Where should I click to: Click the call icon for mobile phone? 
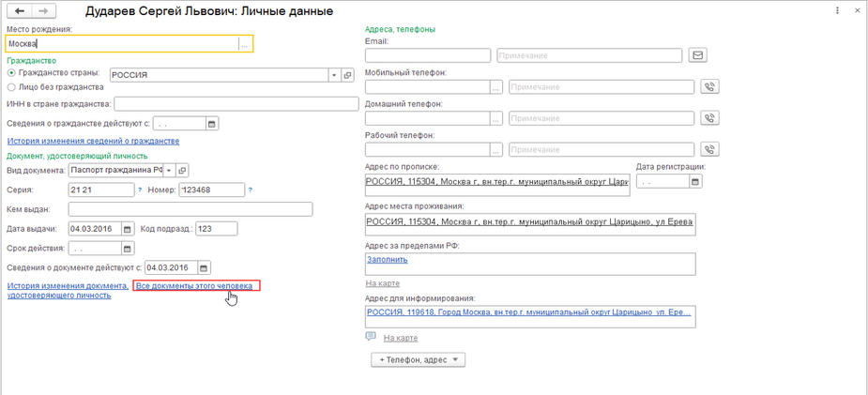click(709, 87)
